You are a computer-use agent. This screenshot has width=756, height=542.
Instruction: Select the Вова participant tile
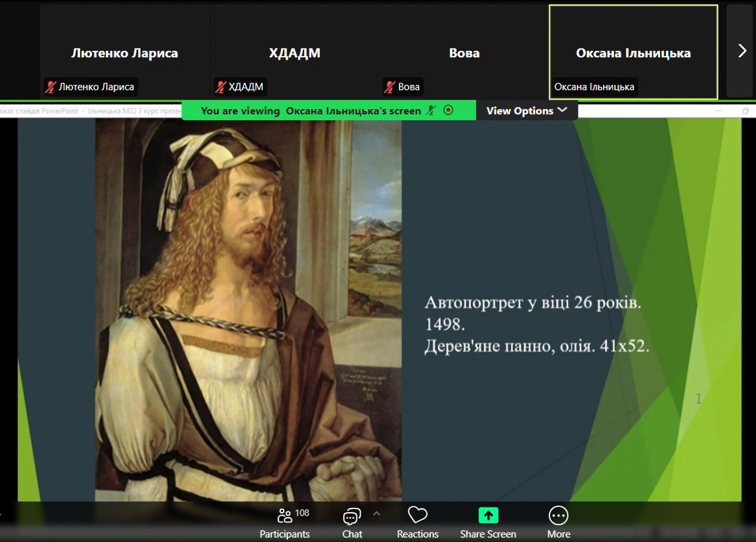464,52
